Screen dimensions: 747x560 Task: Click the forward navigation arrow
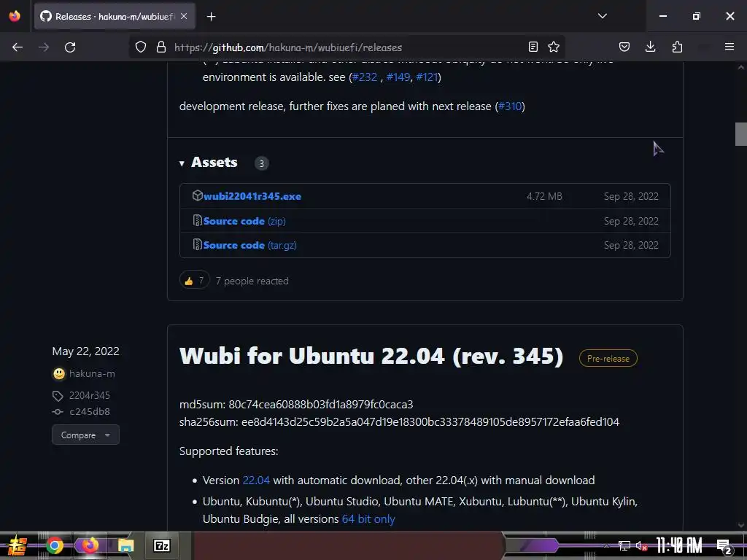pos(44,47)
